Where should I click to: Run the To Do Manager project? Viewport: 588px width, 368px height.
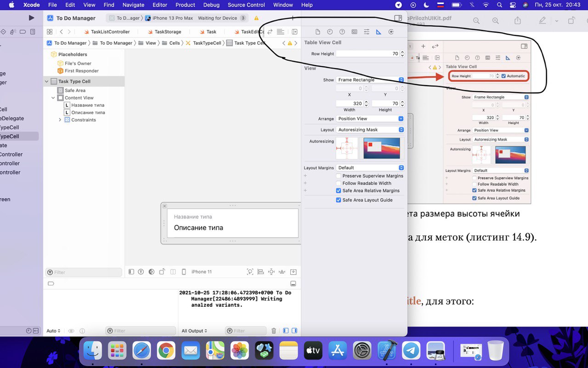[31, 18]
